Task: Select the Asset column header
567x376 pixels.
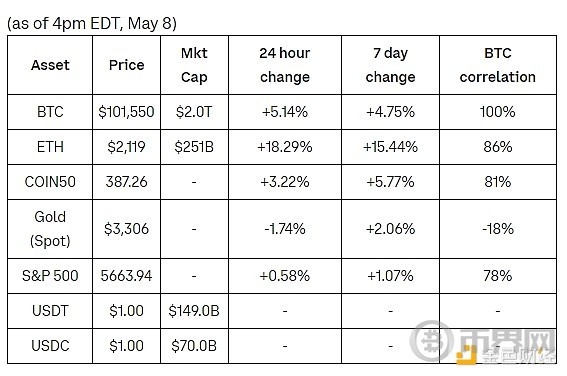Action: (50, 65)
